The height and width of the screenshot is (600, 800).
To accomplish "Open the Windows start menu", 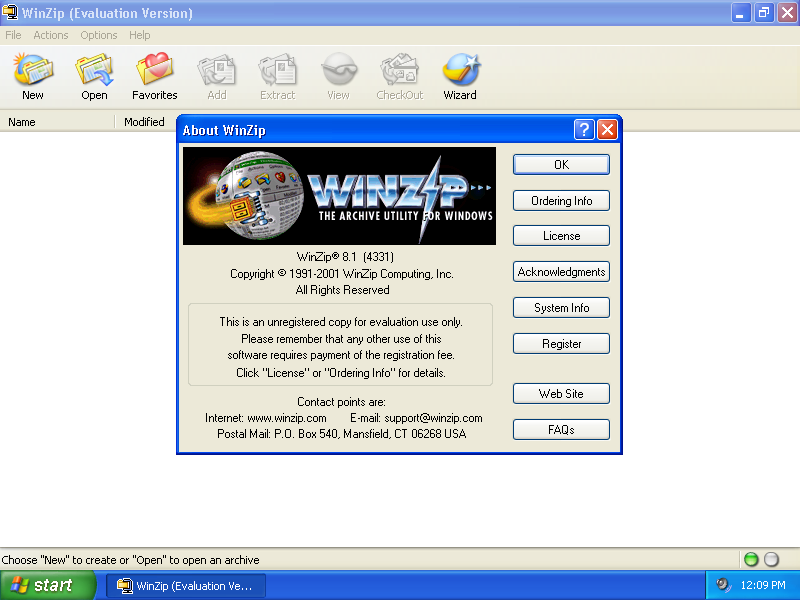I will tap(47, 585).
